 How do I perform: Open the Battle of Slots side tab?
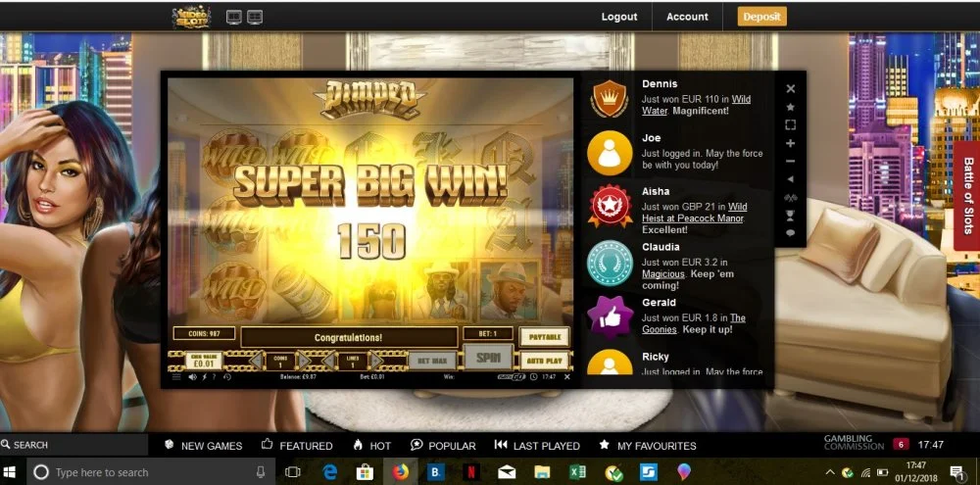click(967, 196)
